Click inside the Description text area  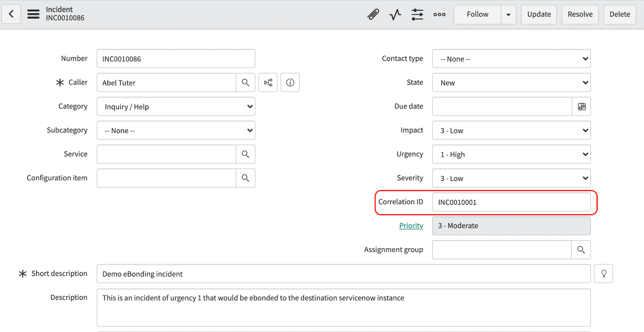tap(344, 307)
